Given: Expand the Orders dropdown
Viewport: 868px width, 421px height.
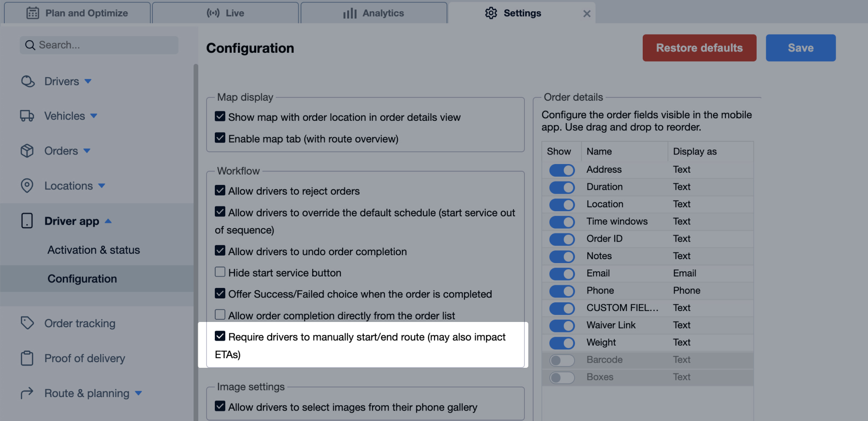Looking at the screenshot, I should 87,151.
